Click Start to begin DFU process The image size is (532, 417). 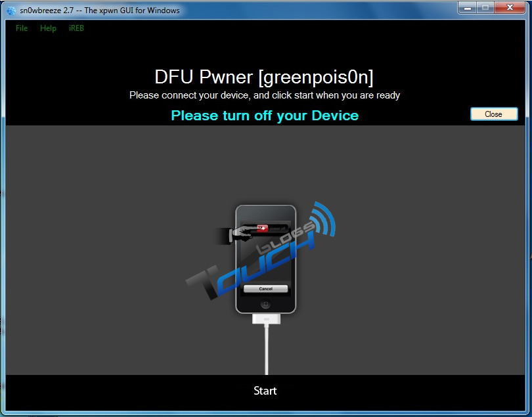265,391
